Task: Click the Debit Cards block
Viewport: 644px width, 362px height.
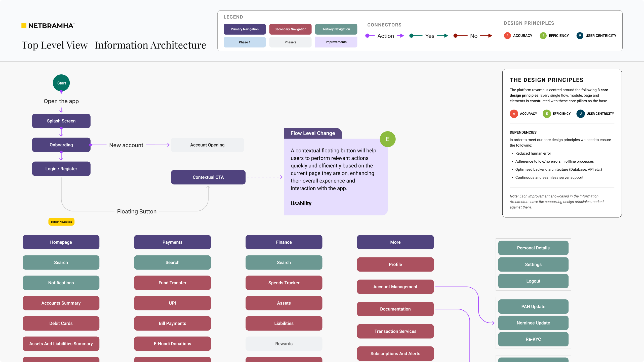Action: point(61,323)
